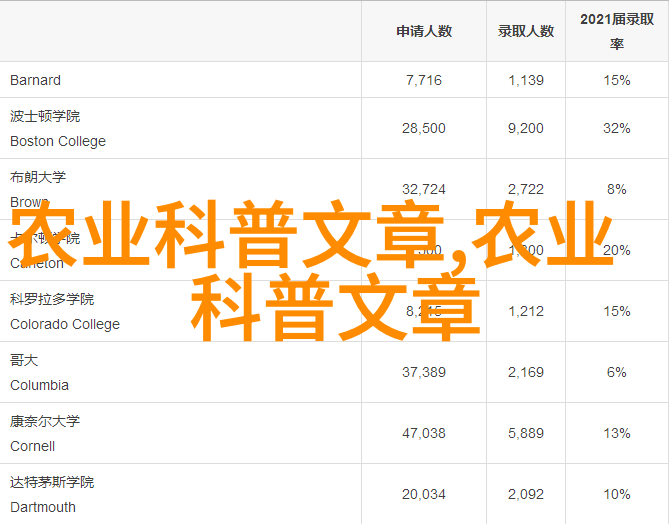Click the 波士顿学院 Chinese name
Screen dimensions: 670x524
pyautogui.click(x=45, y=116)
